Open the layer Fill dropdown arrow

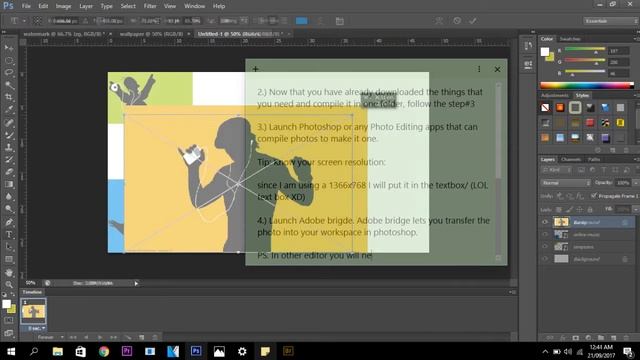coord(635,209)
